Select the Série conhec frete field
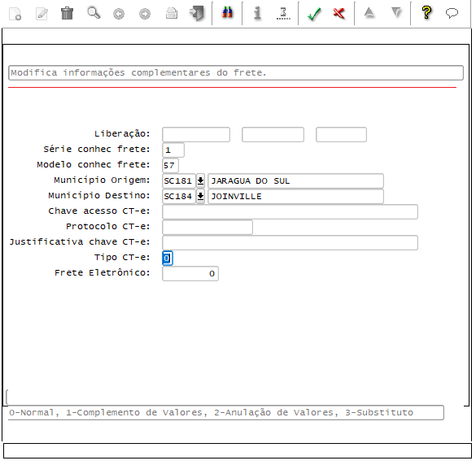476x465 pixels. tap(173, 150)
